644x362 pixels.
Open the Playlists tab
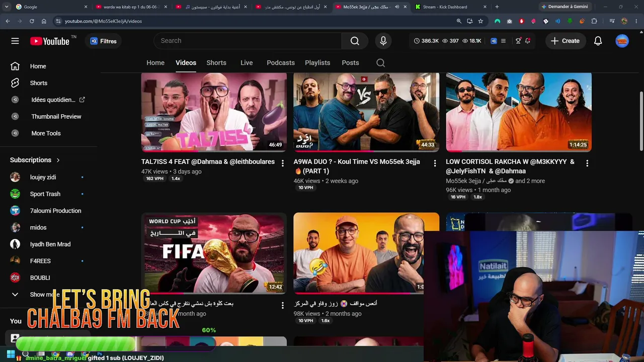tap(317, 63)
